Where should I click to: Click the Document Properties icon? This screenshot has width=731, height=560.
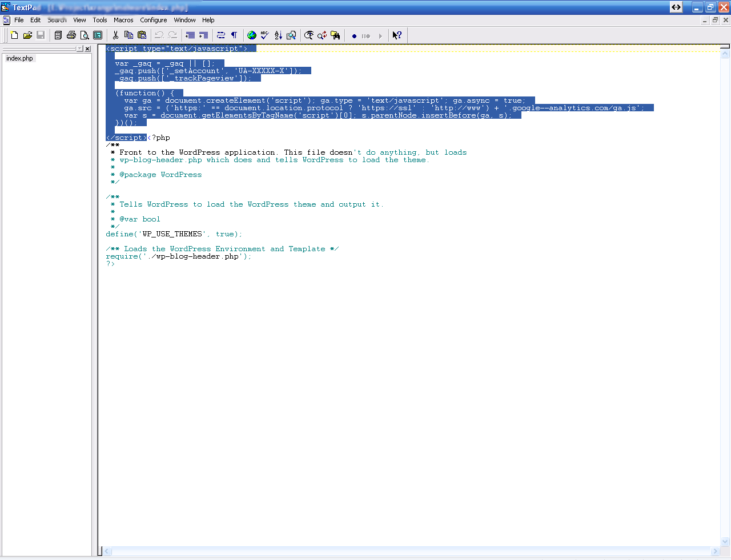(98, 35)
